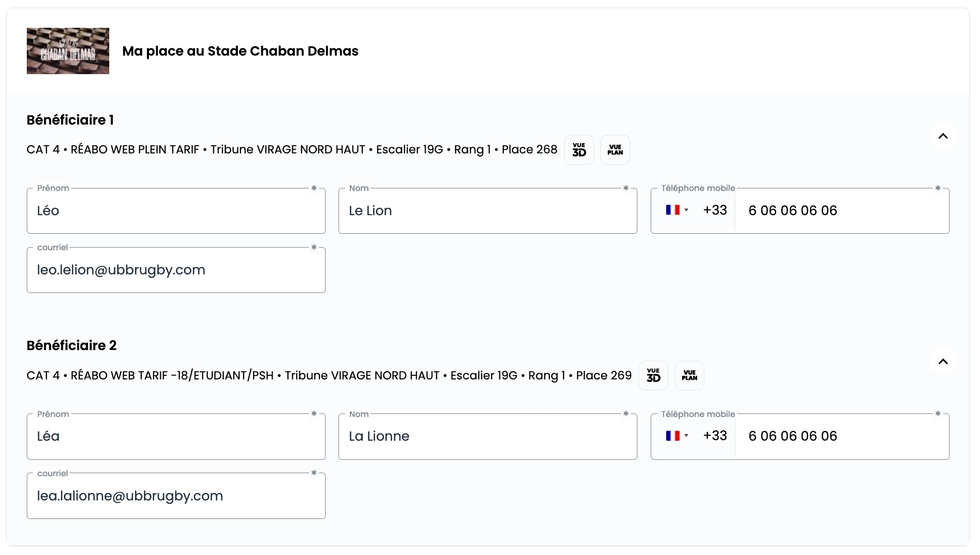Viewport: 980px width, 555px height.
Task: Open the plan view for Place 269
Action: coord(689,375)
